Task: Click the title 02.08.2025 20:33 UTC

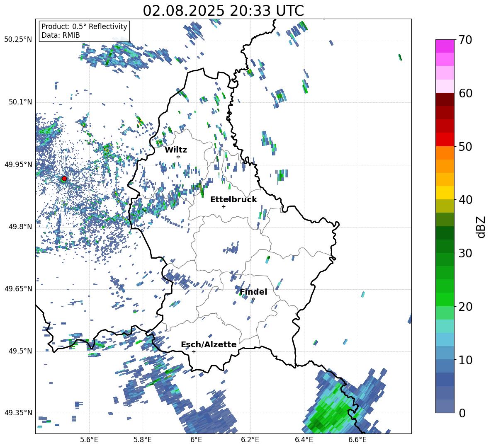Action: click(223, 11)
